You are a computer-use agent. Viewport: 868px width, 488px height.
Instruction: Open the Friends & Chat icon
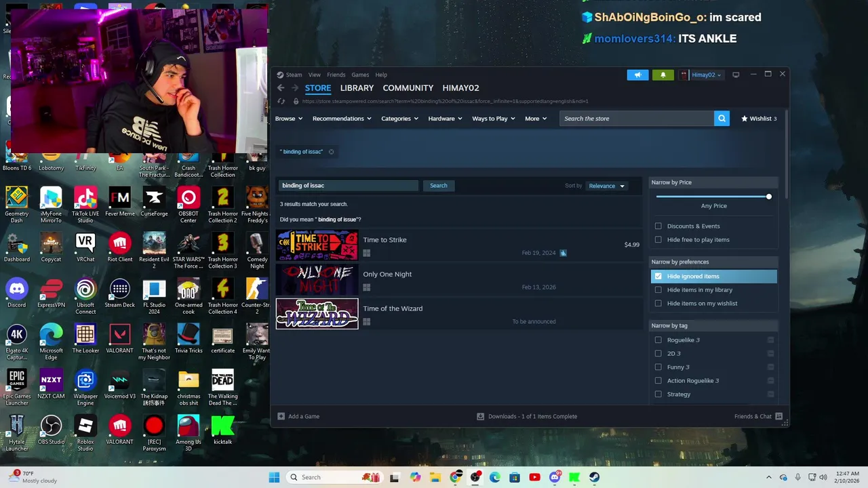(778, 416)
